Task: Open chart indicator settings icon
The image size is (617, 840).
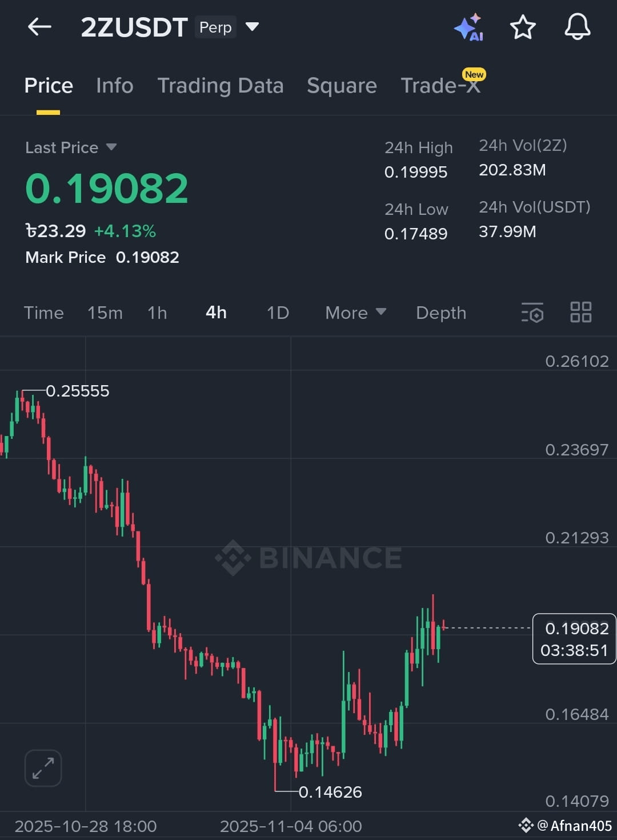Action: pos(532,313)
